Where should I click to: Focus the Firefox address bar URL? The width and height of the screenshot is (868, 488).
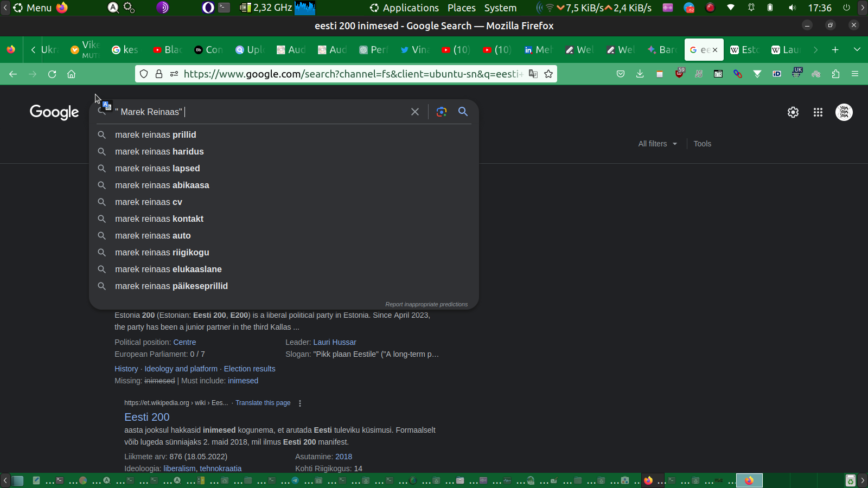pyautogui.click(x=353, y=74)
